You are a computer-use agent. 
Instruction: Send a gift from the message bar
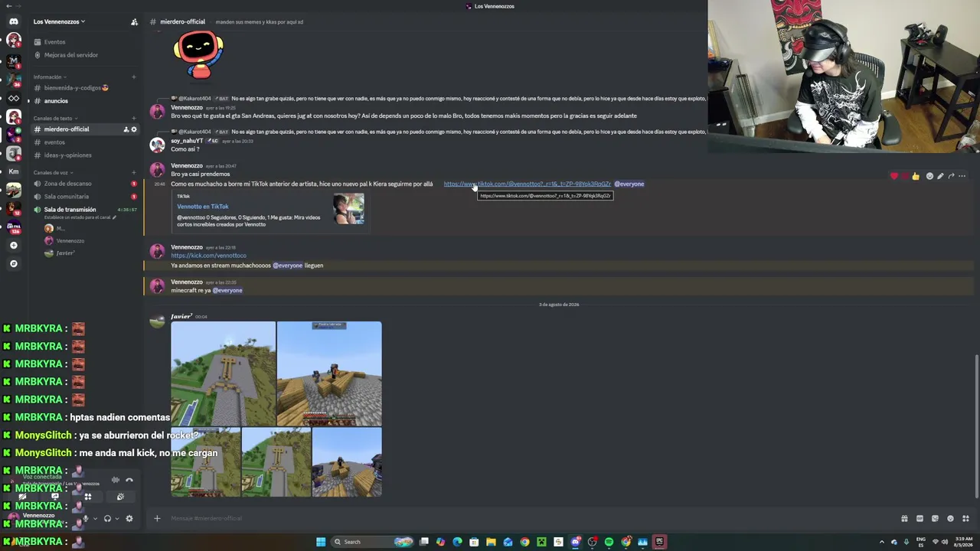pyautogui.click(x=904, y=519)
